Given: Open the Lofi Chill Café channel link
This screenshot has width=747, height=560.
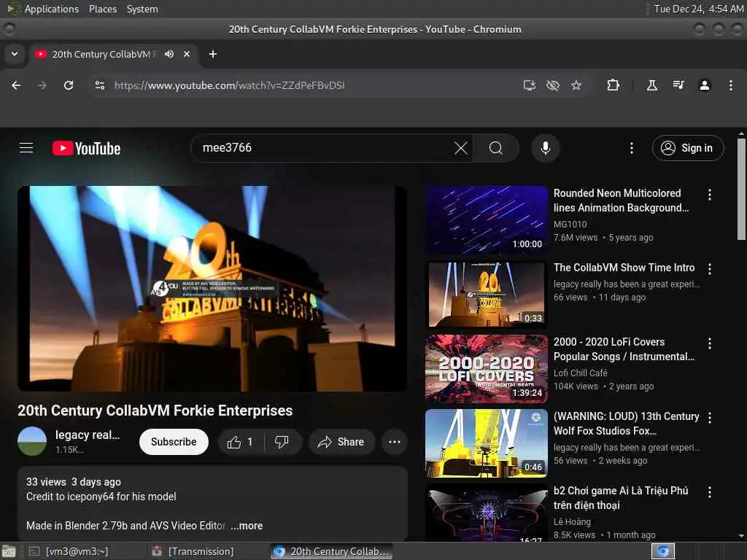Looking at the screenshot, I should (580, 373).
